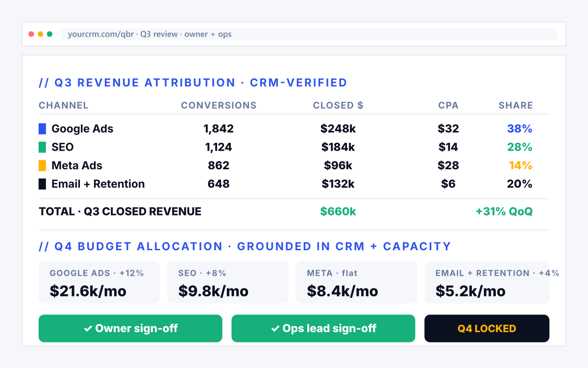
Task: Click the red window dot
Action: (x=31, y=34)
